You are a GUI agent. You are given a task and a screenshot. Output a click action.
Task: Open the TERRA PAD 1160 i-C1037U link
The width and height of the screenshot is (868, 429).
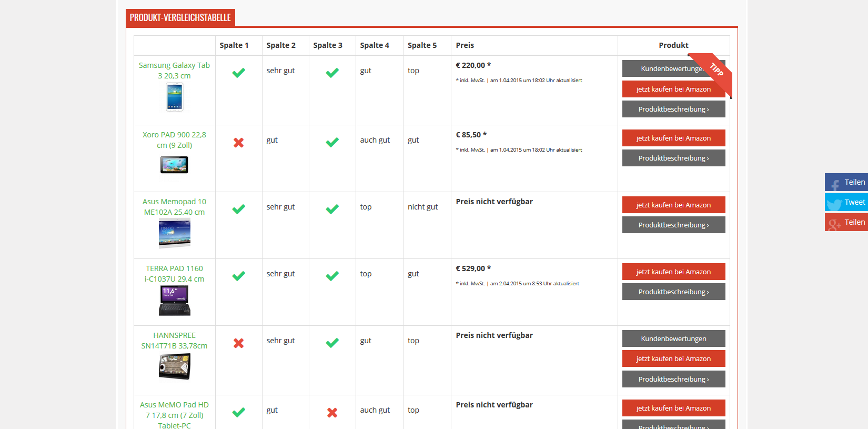pyautogui.click(x=174, y=274)
